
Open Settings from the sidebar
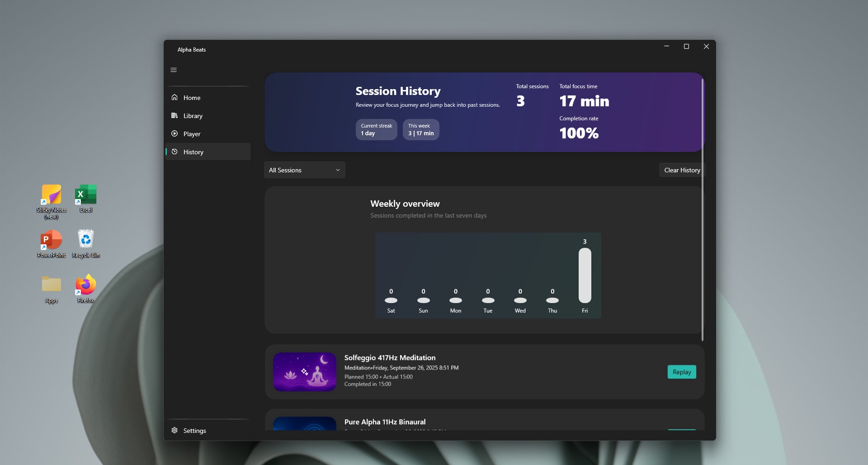coord(208,431)
